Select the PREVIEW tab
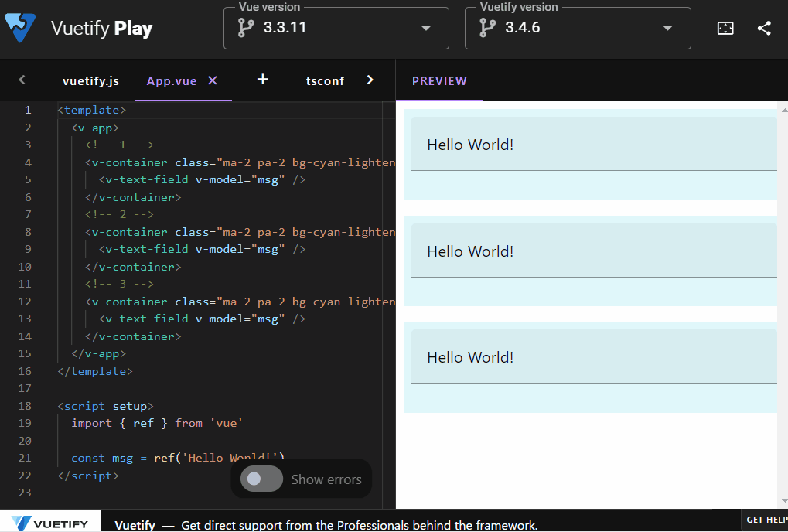Image resolution: width=788 pixels, height=532 pixels. 439,80
